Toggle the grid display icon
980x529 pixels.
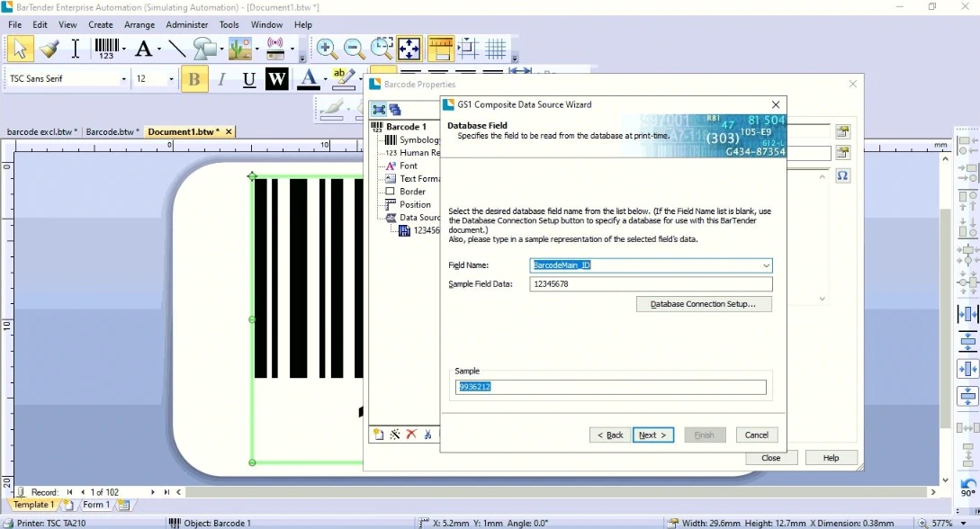[x=496, y=49]
